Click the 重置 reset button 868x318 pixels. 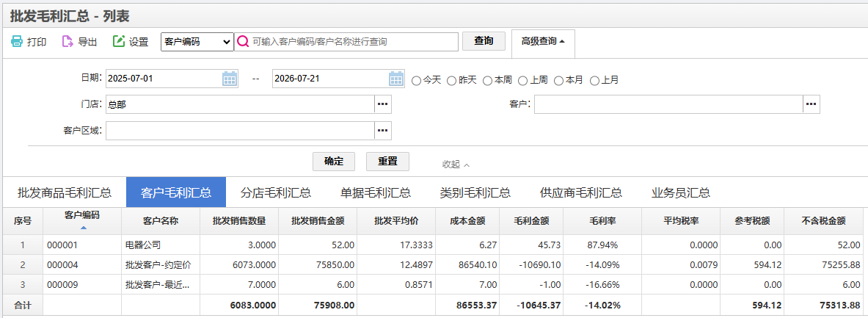(x=387, y=162)
